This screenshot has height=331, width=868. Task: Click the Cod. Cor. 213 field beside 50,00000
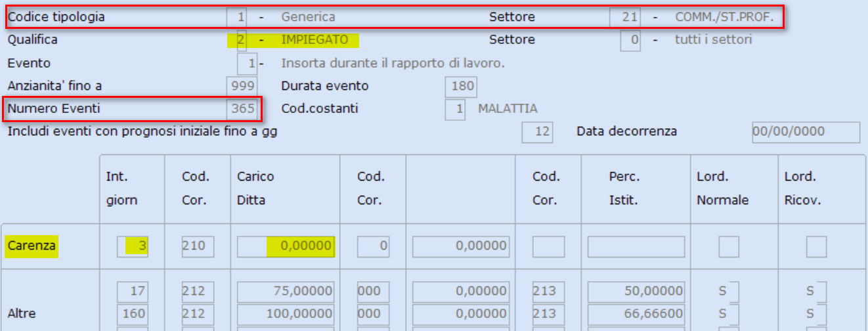click(549, 291)
